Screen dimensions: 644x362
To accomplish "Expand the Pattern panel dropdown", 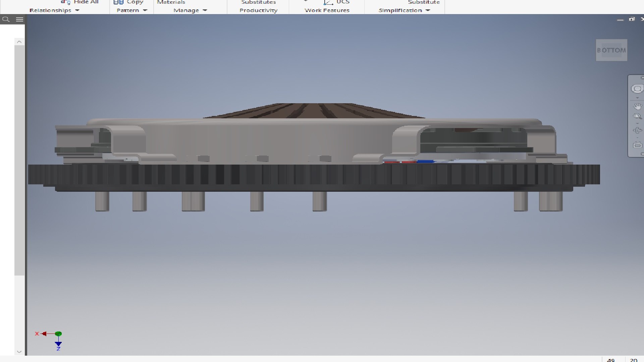I will (145, 10).
